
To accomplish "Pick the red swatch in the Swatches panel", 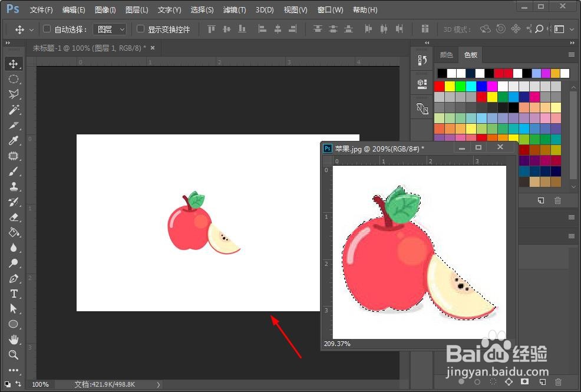I will pos(440,86).
